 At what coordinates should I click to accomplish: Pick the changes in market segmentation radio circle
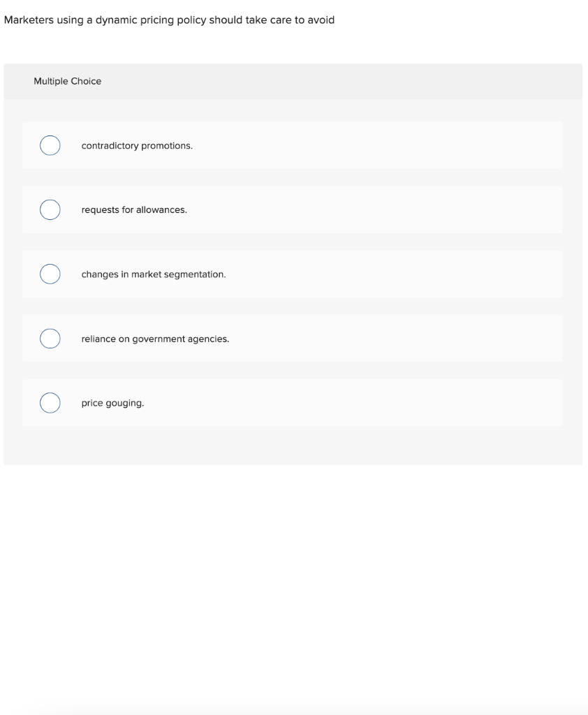[50, 274]
